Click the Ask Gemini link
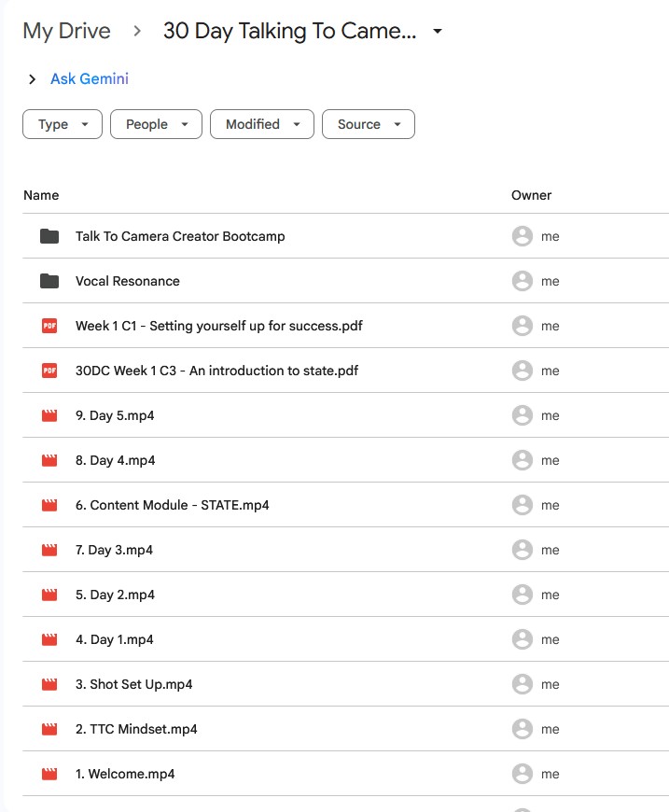The width and height of the screenshot is (669, 812). [x=90, y=79]
